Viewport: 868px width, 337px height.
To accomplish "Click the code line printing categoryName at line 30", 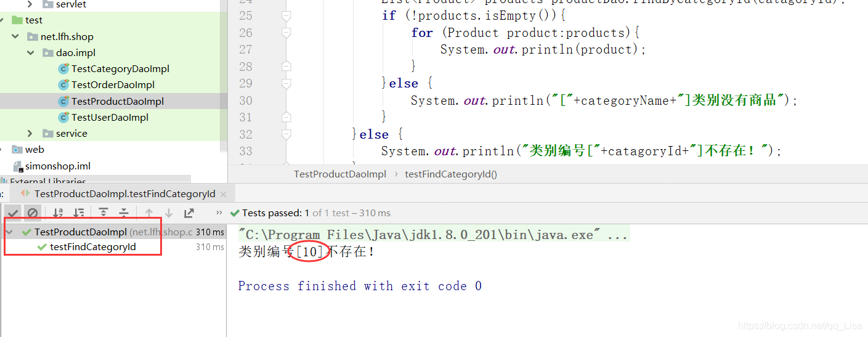I will (x=604, y=100).
